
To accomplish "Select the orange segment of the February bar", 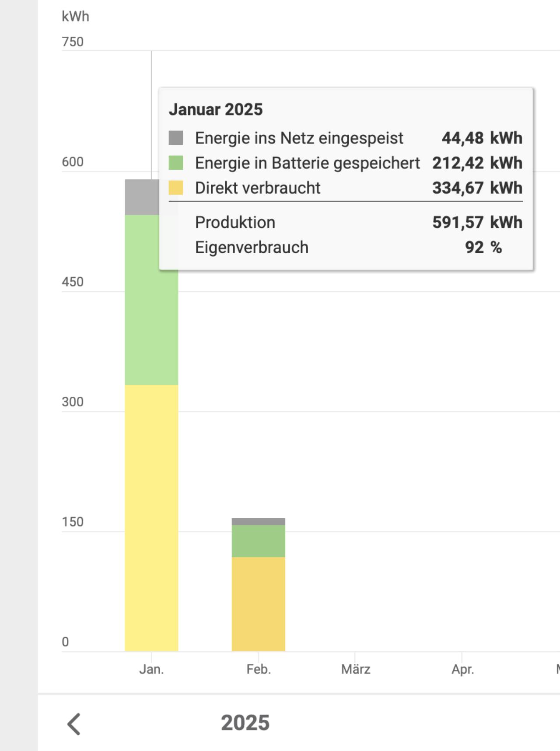I will (x=258, y=604).
